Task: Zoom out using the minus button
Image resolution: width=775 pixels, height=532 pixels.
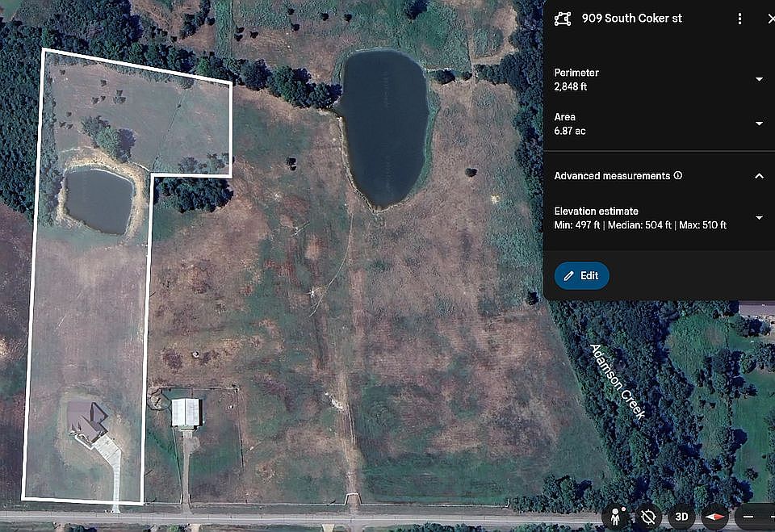Action: pyautogui.click(x=748, y=516)
